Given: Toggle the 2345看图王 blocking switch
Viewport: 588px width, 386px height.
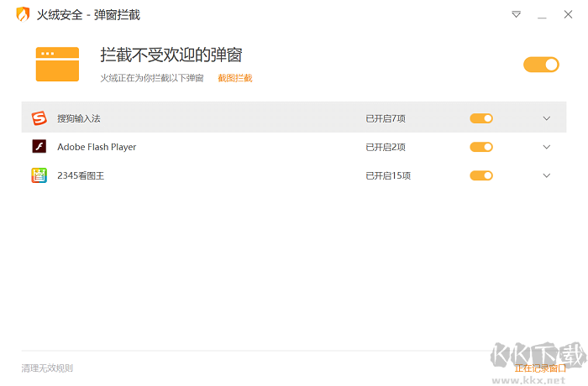Looking at the screenshot, I should tap(481, 175).
